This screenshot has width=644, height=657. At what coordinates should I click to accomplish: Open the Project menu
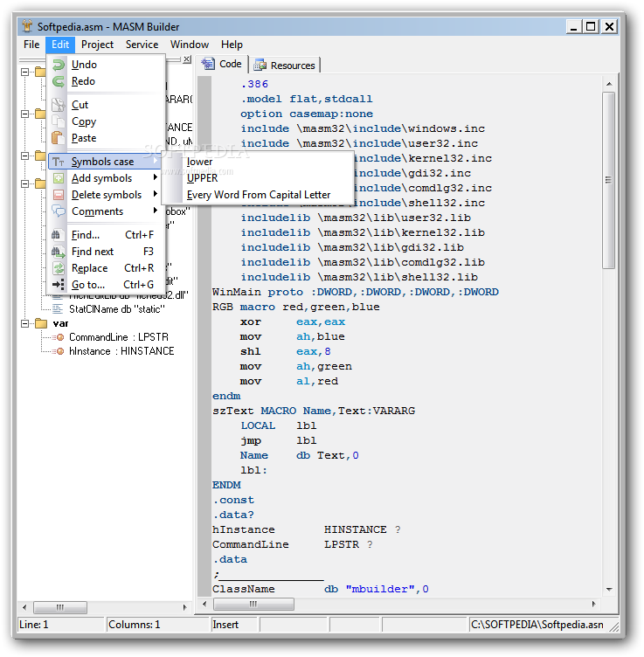pyautogui.click(x=97, y=45)
